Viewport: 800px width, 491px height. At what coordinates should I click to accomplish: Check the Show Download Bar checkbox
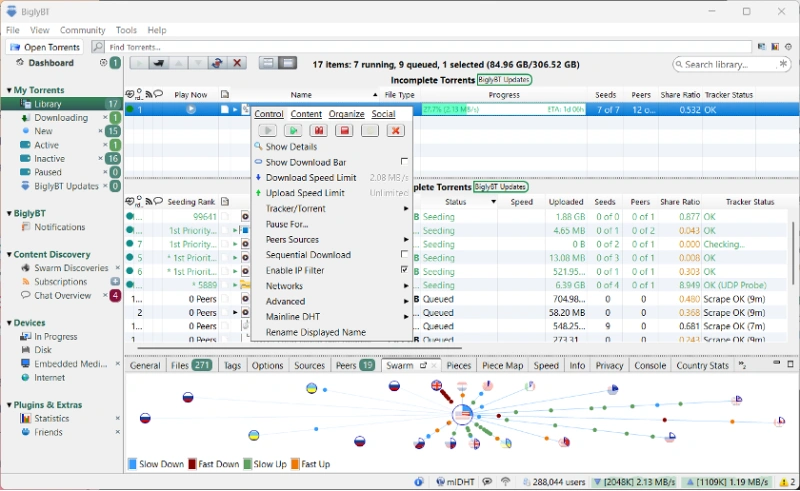pyautogui.click(x=404, y=162)
